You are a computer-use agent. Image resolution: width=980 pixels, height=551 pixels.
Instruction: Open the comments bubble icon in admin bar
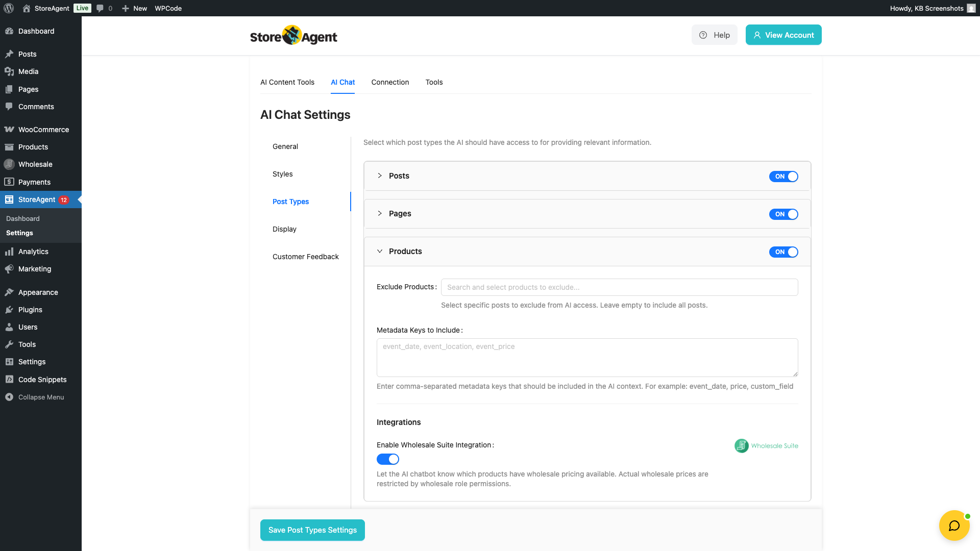pyautogui.click(x=100, y=8)
